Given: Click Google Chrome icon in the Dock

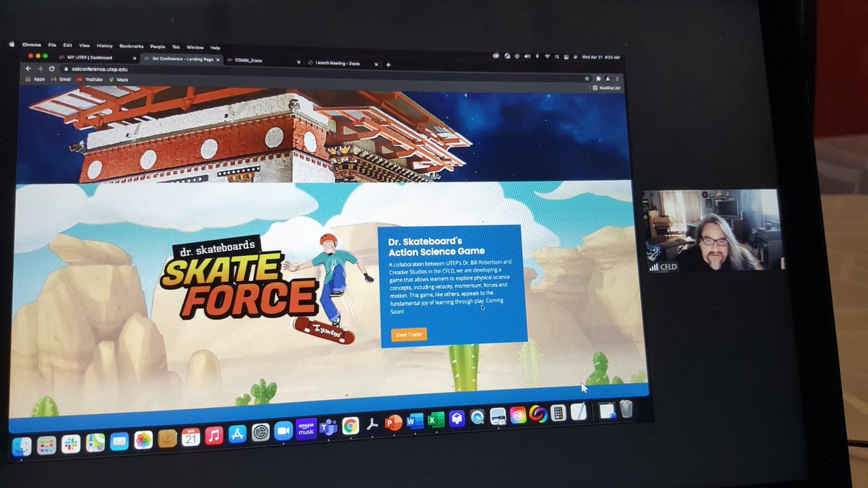Looking at the screenshot, I should click(350, 427).
